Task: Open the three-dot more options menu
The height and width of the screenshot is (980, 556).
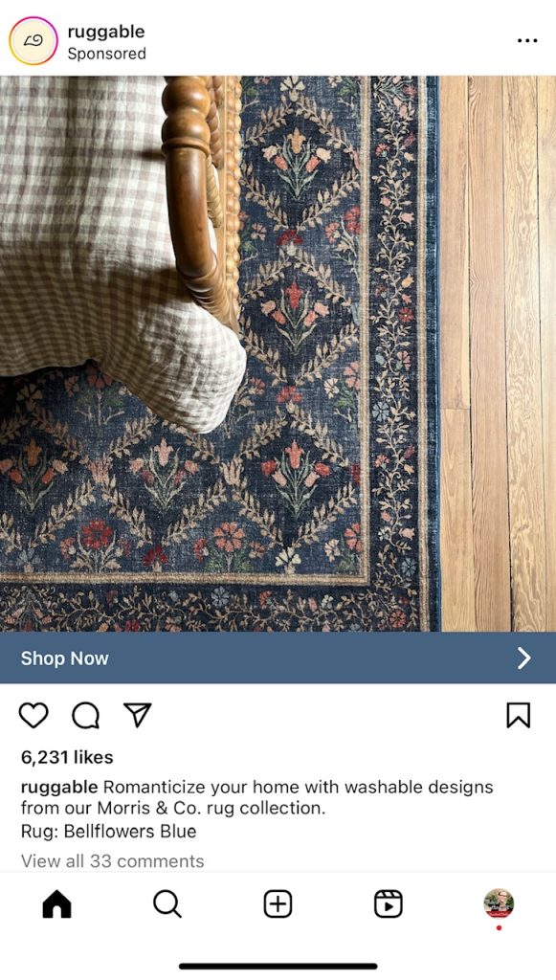Action: (527, 40)
